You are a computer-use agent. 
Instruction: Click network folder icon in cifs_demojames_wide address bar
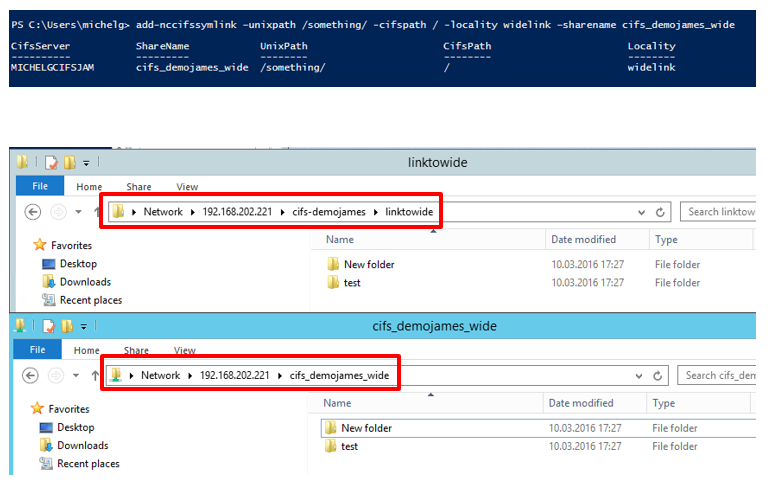pos(115,375)
